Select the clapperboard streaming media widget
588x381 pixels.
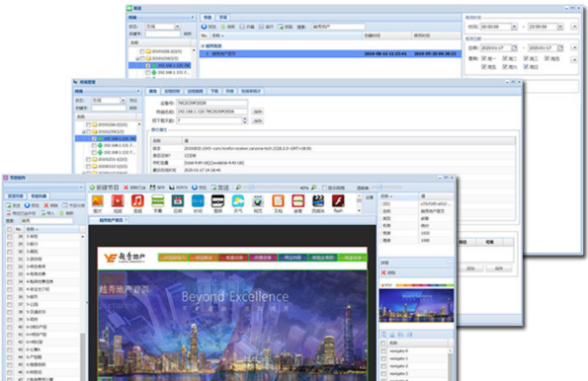point(318,201)
